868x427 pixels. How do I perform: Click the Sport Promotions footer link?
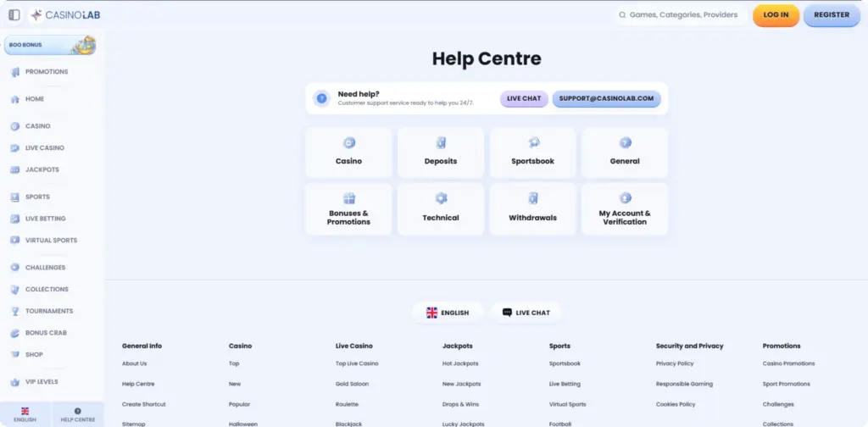(x=787, y=384)
